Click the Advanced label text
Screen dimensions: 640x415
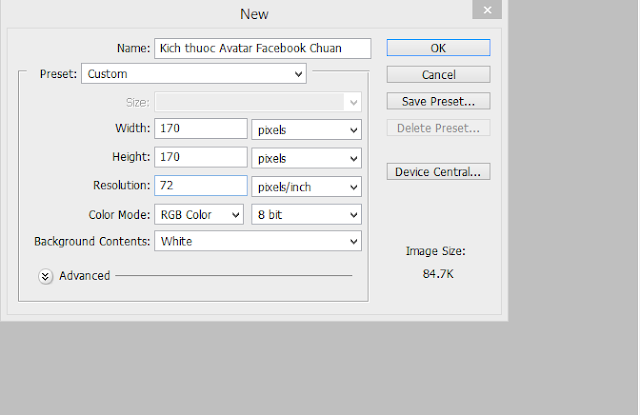(x=84, y=276)
